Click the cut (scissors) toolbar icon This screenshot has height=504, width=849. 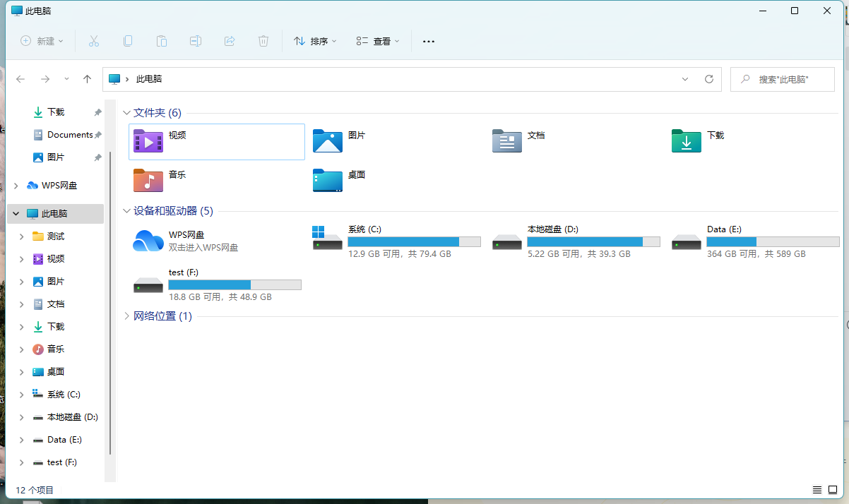pyautogui.click(x=94, y=41)
